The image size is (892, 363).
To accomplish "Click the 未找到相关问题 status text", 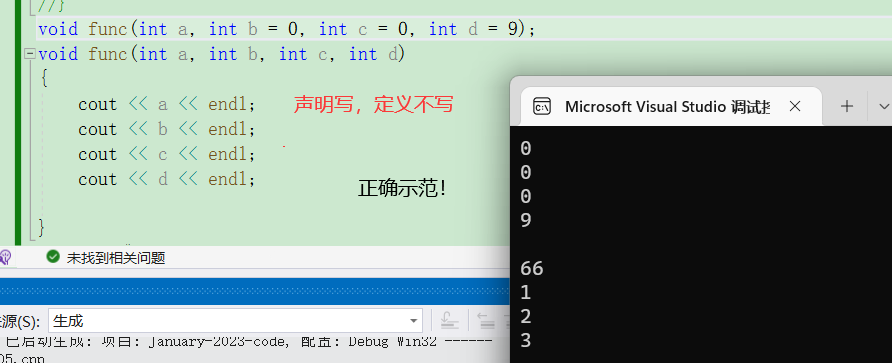I will tap(115, 258).
